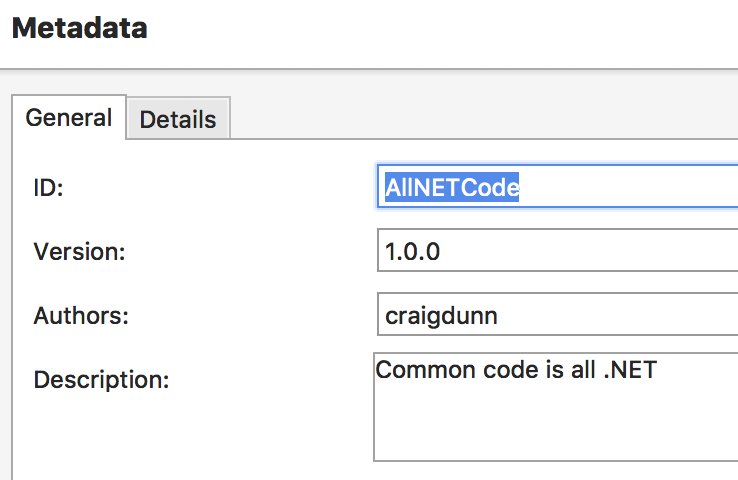Switch to the Details tab
The width and height of the screenshot is (738, 480).
tap(177, 120)
